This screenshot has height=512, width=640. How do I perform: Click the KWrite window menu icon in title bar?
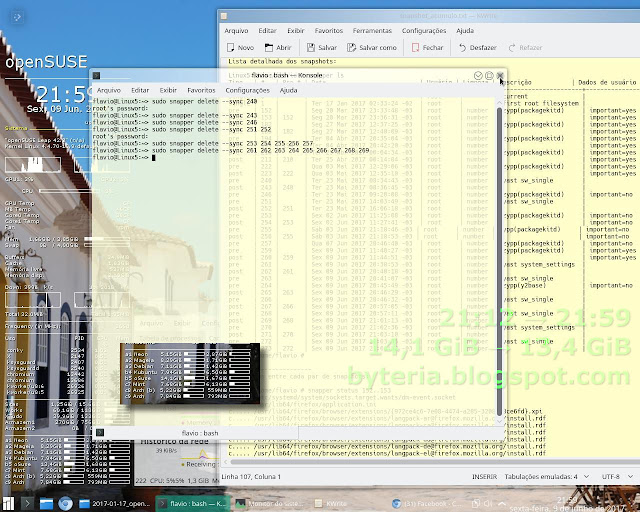pos(224,16)
